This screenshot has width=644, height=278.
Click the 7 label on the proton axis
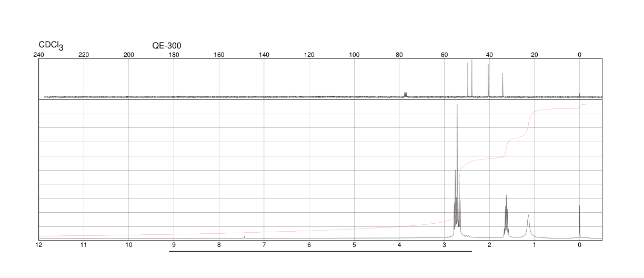(x=264, y=245)
